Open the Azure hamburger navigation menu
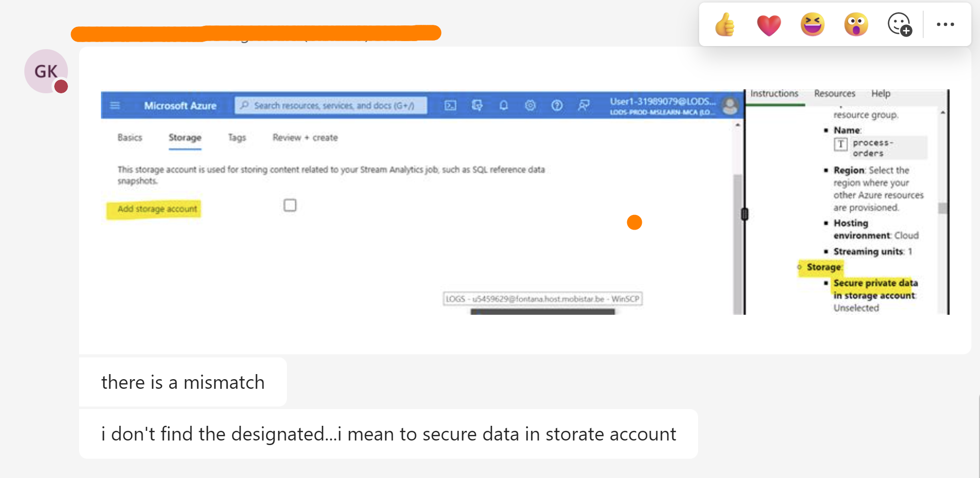The image size is (980, 478). pos(115,105)
